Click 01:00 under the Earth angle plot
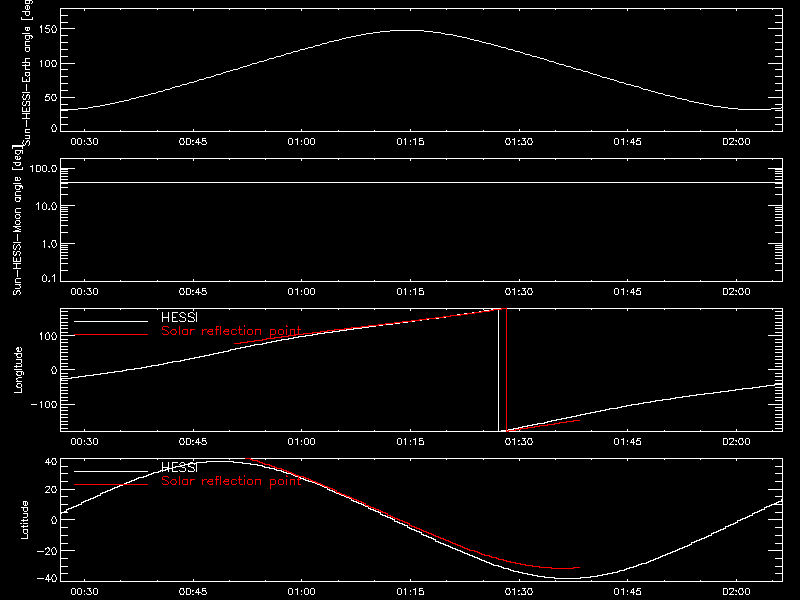The height and width of the screenshot is (600, 800). tap(302, 142)
